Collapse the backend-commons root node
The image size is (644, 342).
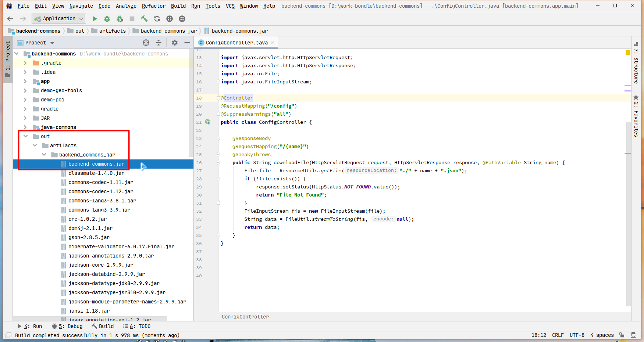pyautogui.click(x=17, y=54)
